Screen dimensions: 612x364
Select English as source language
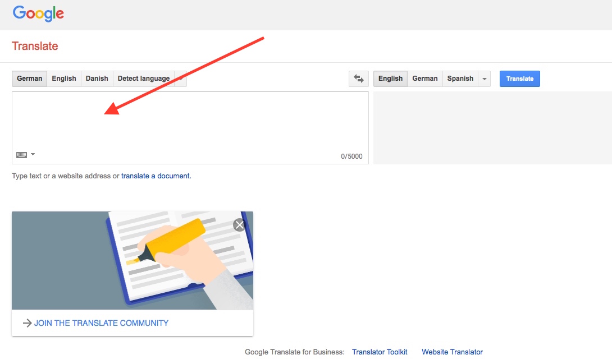click(64, 79)
